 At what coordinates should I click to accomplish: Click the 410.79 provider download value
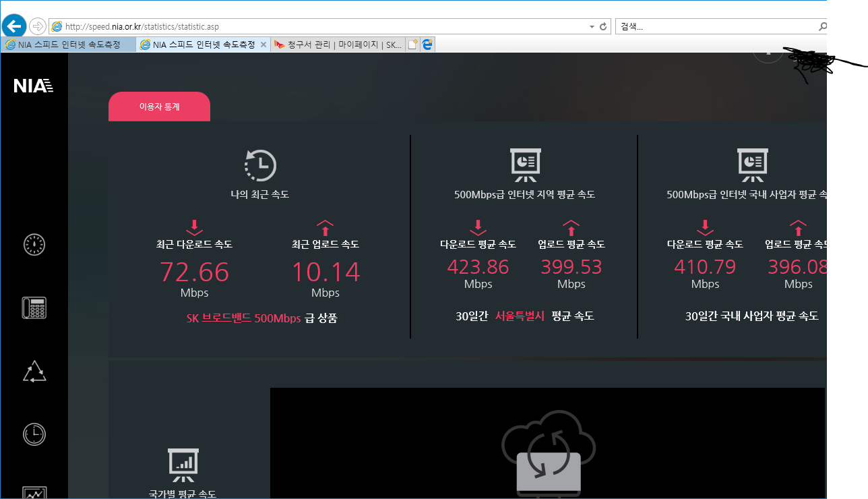pyautogui.click(x=705, y=267)
